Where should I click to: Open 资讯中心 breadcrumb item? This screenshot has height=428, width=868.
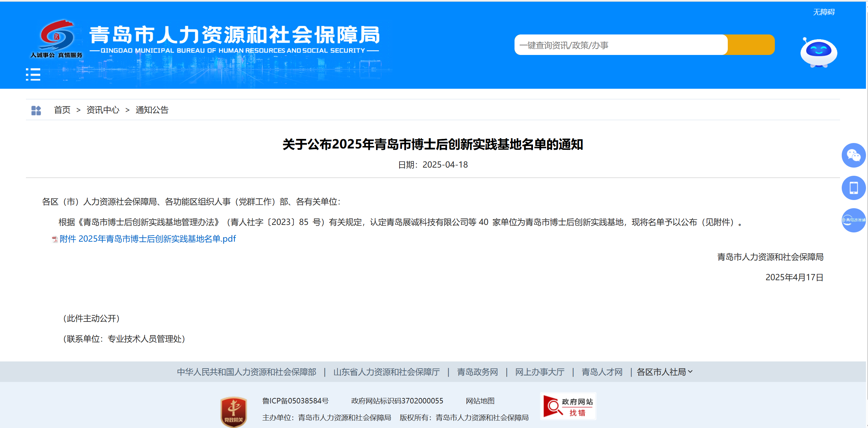coord(103,110)
